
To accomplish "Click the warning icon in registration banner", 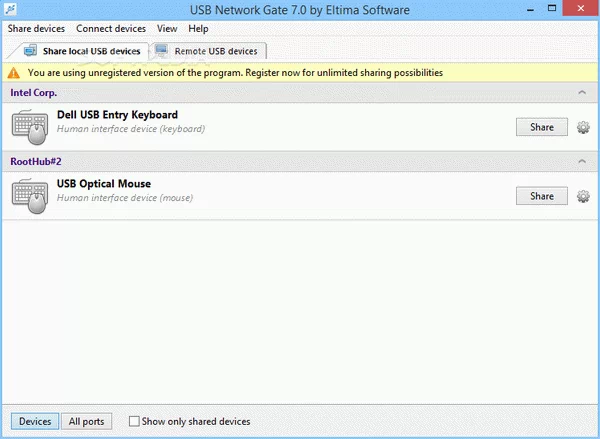I will coord(14,73).
